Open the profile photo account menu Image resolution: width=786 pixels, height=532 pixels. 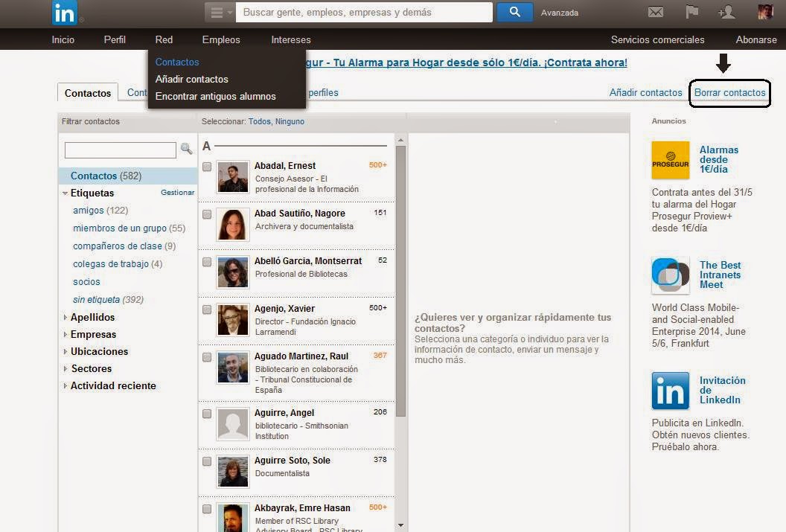pyautogui.click(x=765, y=12)
